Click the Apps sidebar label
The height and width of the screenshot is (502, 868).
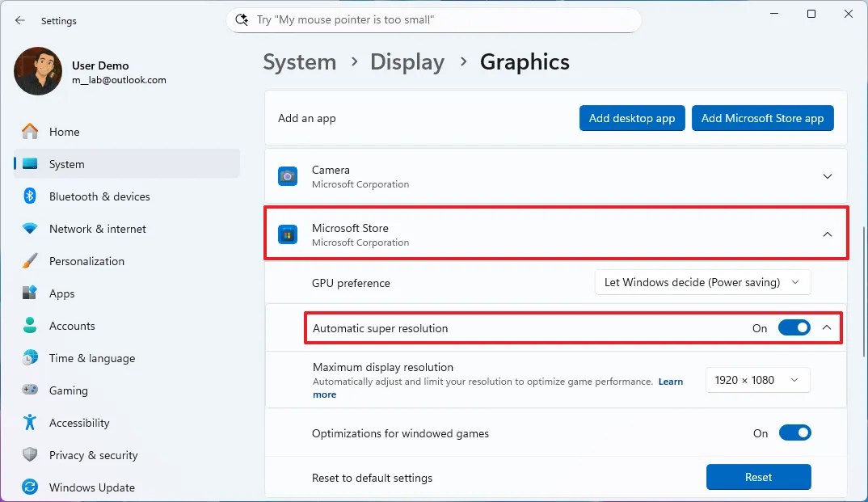(x=62, y=294)
